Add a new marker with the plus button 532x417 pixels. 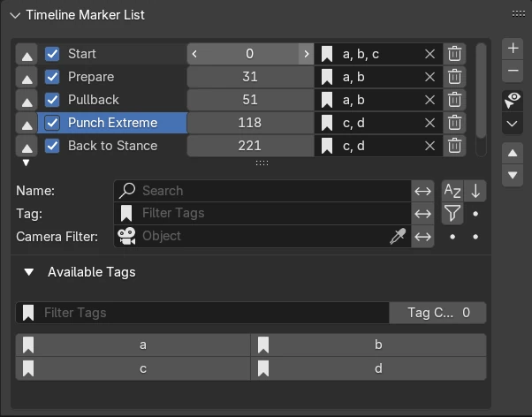click(513, 49)
